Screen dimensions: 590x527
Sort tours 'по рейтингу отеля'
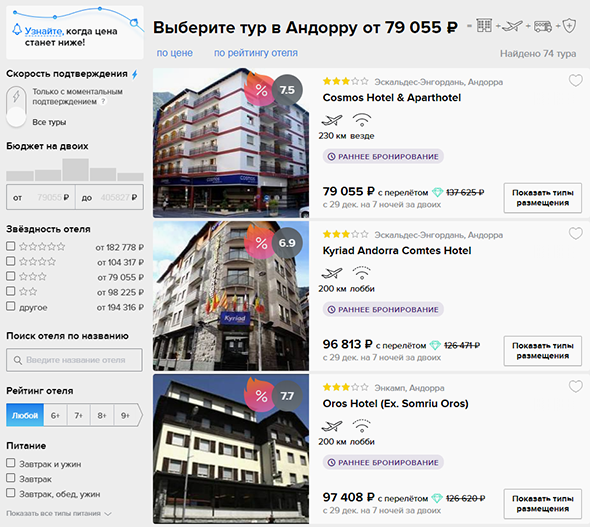256,53
